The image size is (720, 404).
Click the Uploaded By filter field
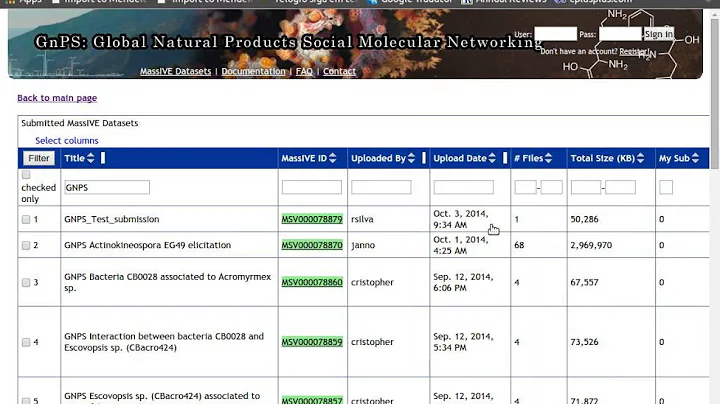click(381, 187)
